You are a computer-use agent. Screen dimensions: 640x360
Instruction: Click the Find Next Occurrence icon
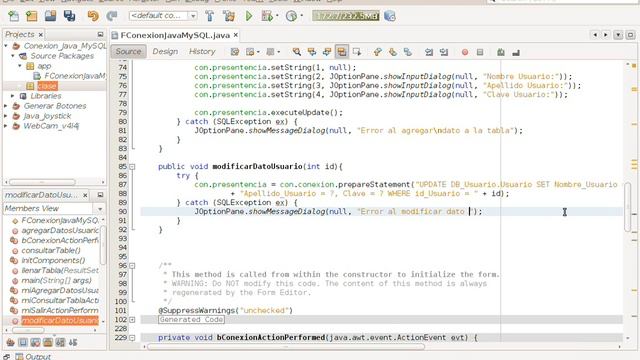(327, 52)
